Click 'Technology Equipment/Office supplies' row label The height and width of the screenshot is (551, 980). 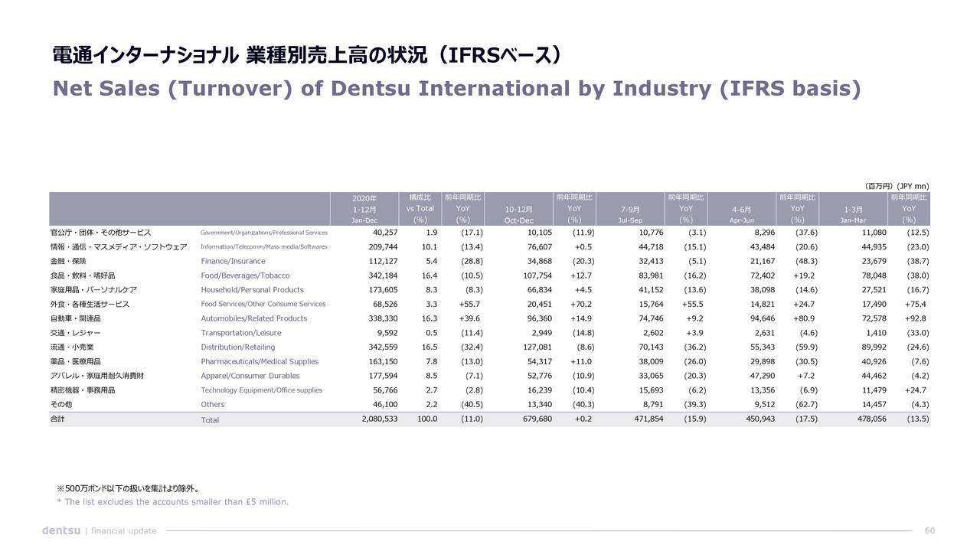tap(262, 390)
